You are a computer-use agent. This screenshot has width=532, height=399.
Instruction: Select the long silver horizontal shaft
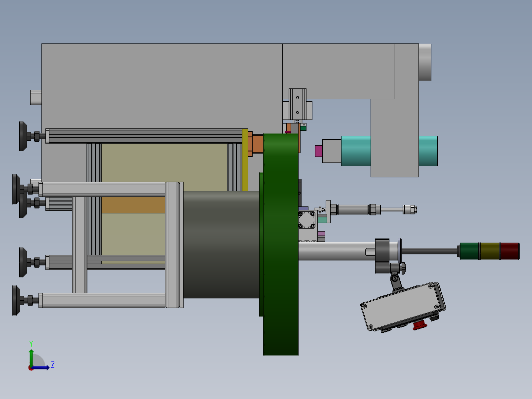click(337, 251)
